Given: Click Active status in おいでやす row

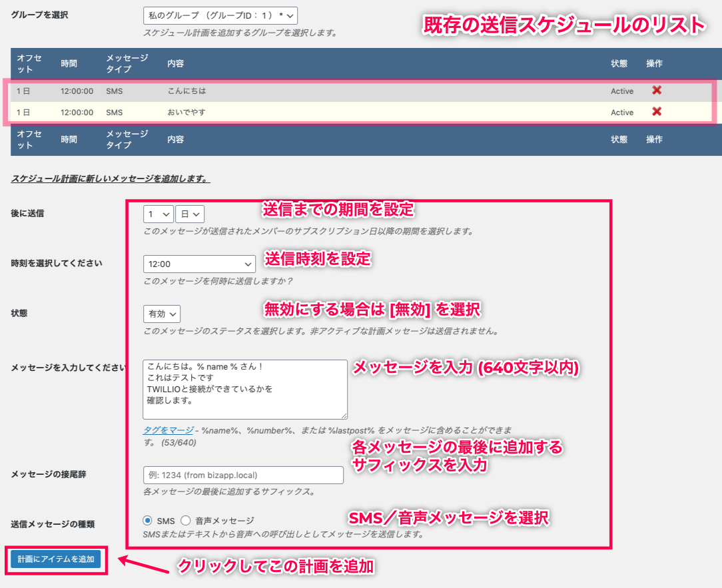Looking at the screenshot, I should [x=622, y=113].
